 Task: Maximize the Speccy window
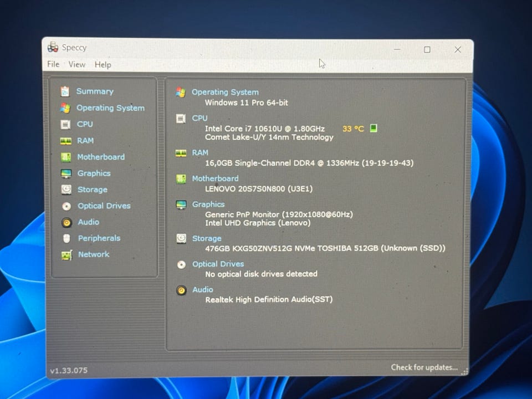pyautogui.click(x=427, y=50)
